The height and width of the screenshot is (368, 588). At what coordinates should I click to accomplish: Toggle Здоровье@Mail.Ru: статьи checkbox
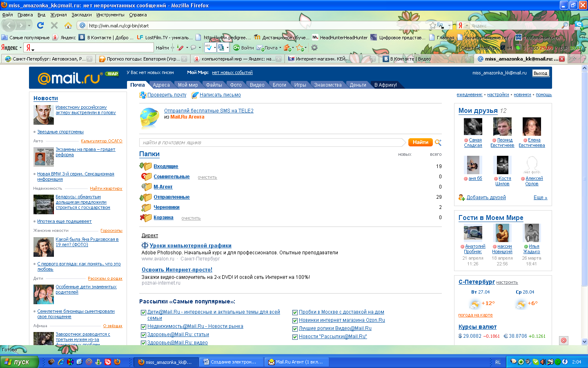143,335
